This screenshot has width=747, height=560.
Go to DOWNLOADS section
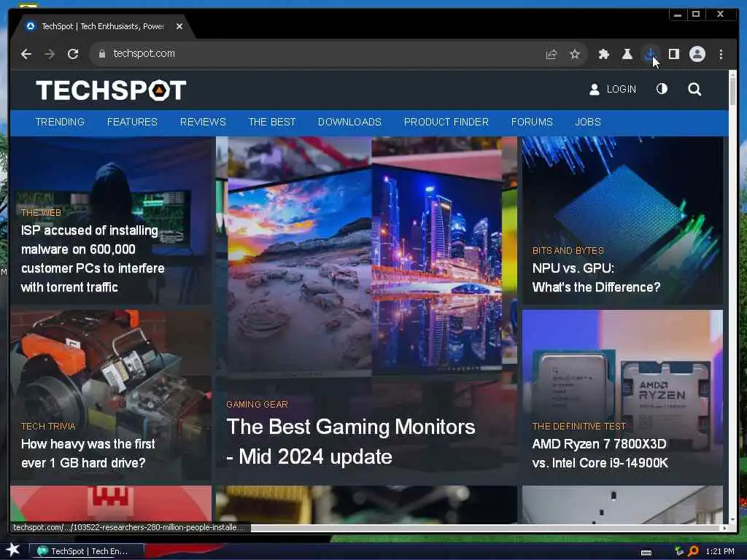pos(349,122)
